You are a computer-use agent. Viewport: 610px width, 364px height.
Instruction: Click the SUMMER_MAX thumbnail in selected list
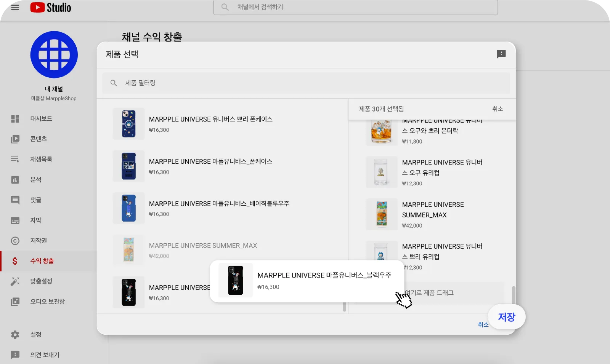[382, 214]
